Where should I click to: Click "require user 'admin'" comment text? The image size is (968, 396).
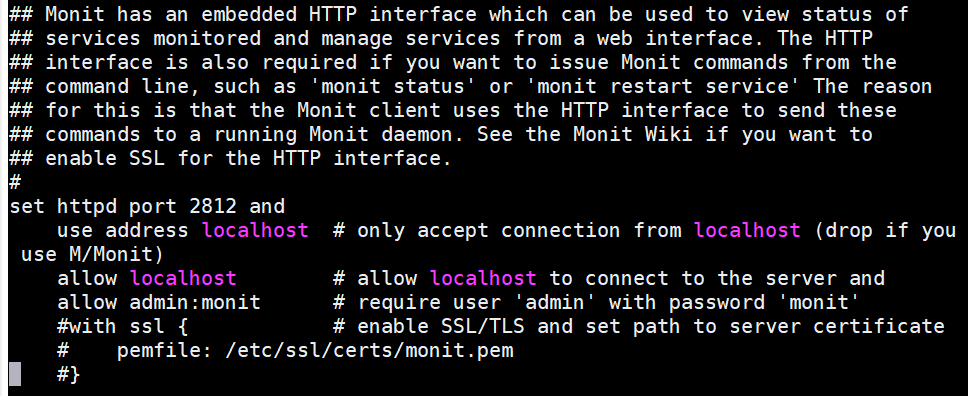click(x=477, y=302)
